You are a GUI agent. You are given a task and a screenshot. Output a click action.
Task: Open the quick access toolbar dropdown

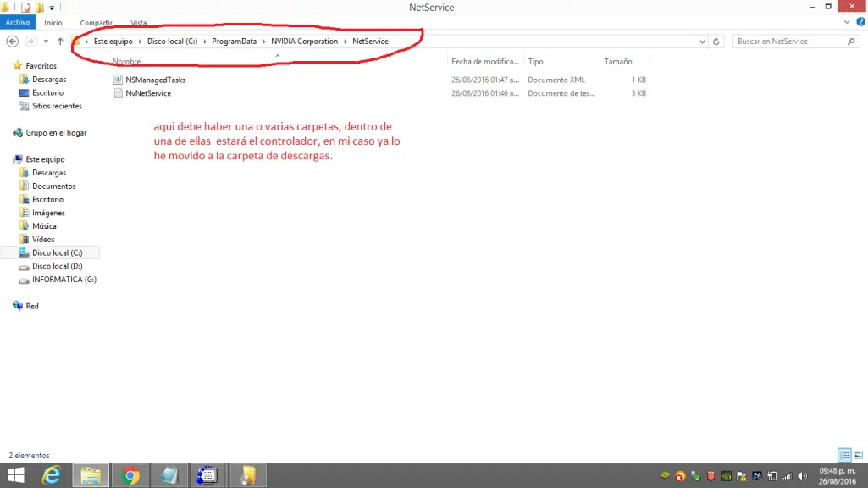click(52, 8)
